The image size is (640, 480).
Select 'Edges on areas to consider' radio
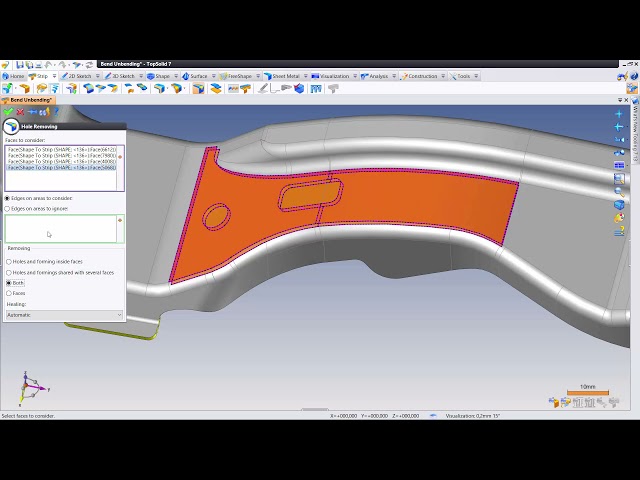click(9, 198)
